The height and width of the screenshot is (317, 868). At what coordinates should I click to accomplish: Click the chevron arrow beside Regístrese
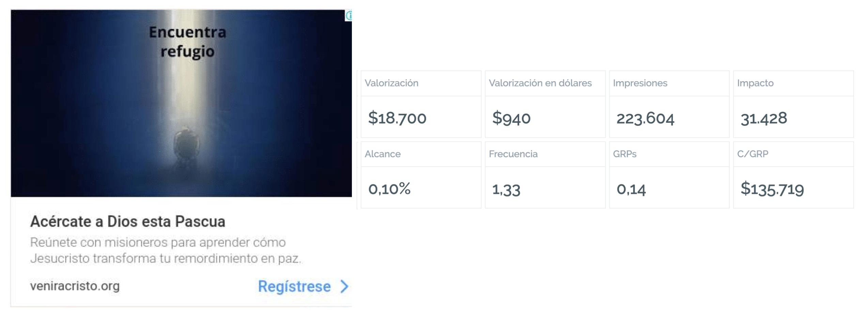344,286
